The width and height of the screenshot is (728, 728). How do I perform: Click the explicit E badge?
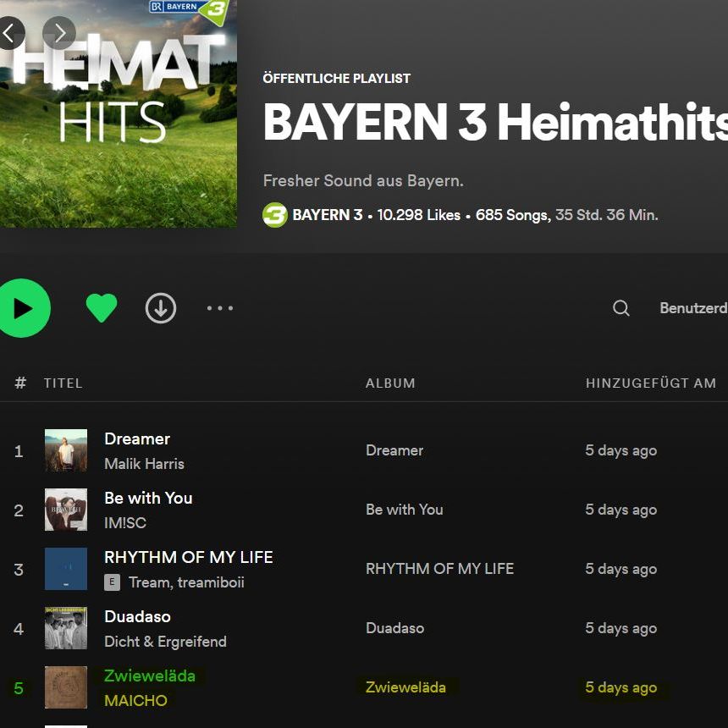pos(112,582)
